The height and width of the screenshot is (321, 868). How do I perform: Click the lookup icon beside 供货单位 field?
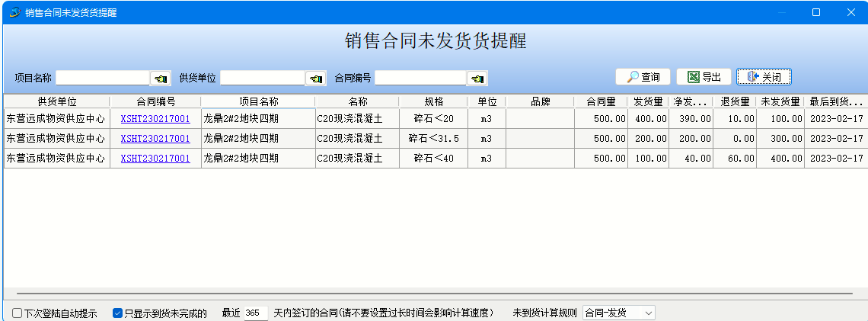(x=315, y=79)
